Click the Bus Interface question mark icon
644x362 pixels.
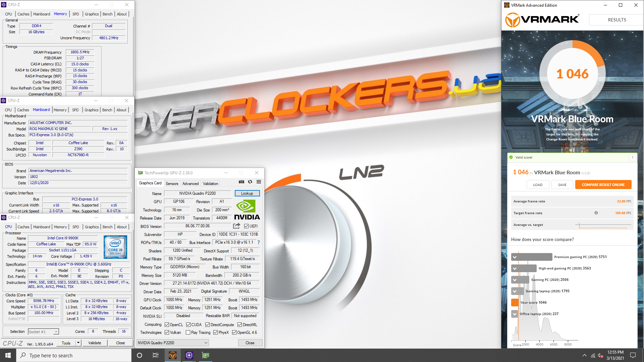[x=259, y=242]
